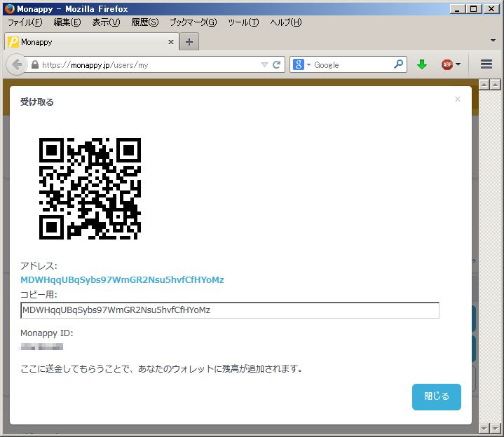
Task: Click the QR code image
Action: point(90,188)
